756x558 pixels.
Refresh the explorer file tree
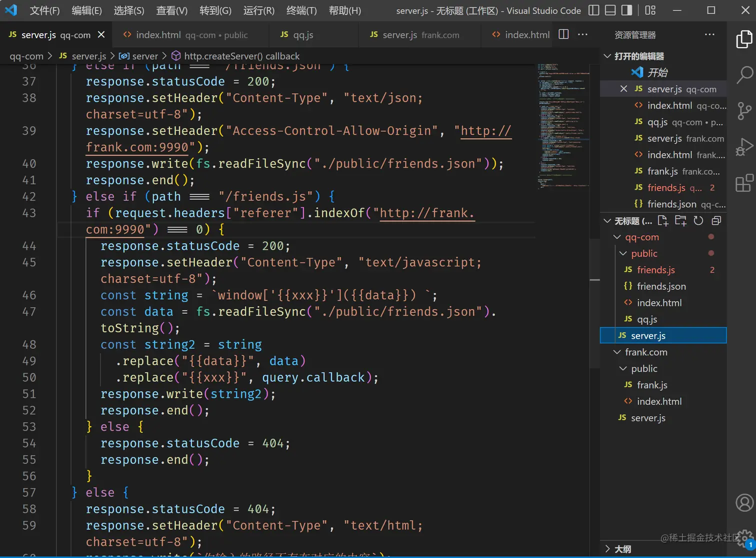(x=698, y=221)
